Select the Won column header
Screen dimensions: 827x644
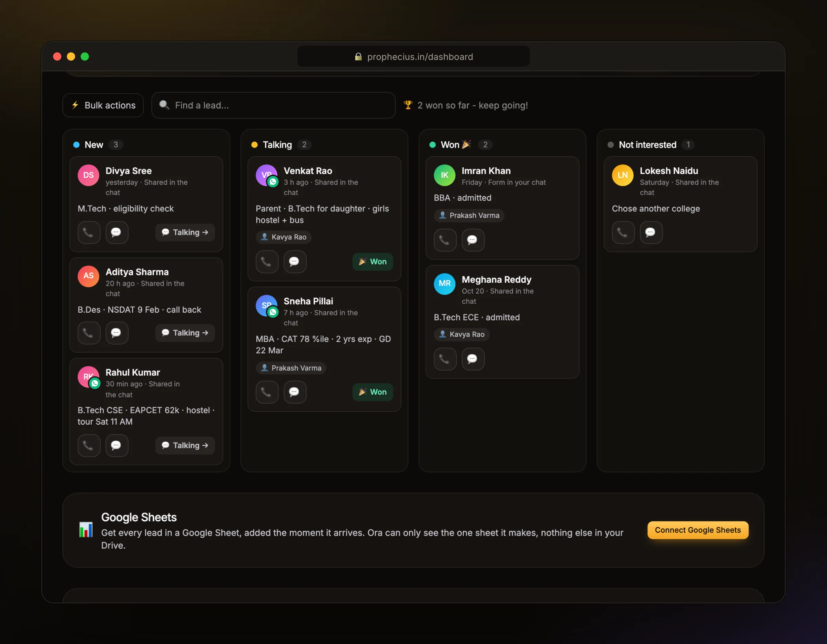(x=456, y=145)
